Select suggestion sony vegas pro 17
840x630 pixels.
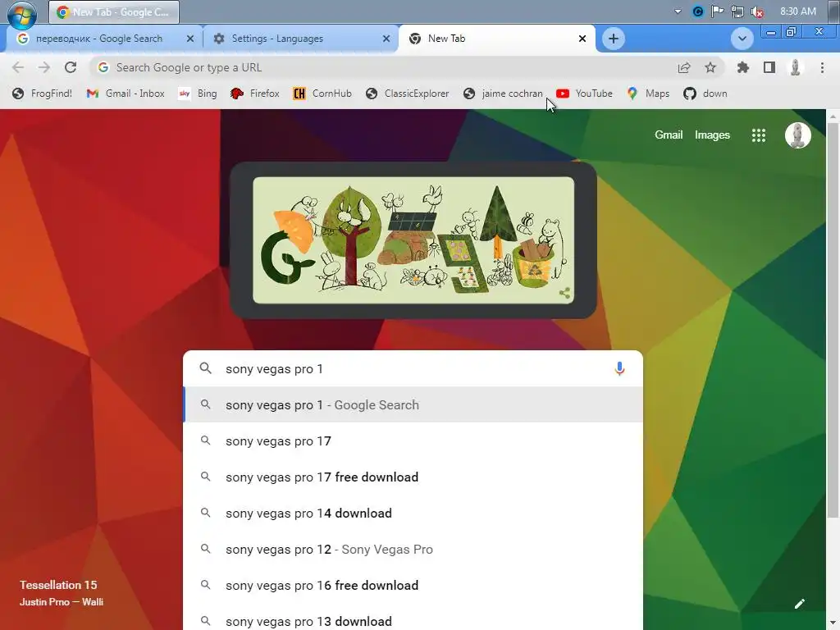tap(413, 441)
